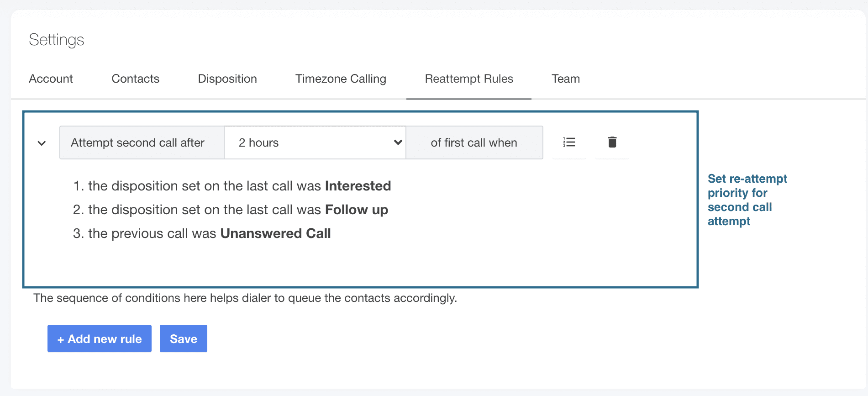Open the Disposition settings tab
This screenshot has width=868, height=396.
pos(227,79)
